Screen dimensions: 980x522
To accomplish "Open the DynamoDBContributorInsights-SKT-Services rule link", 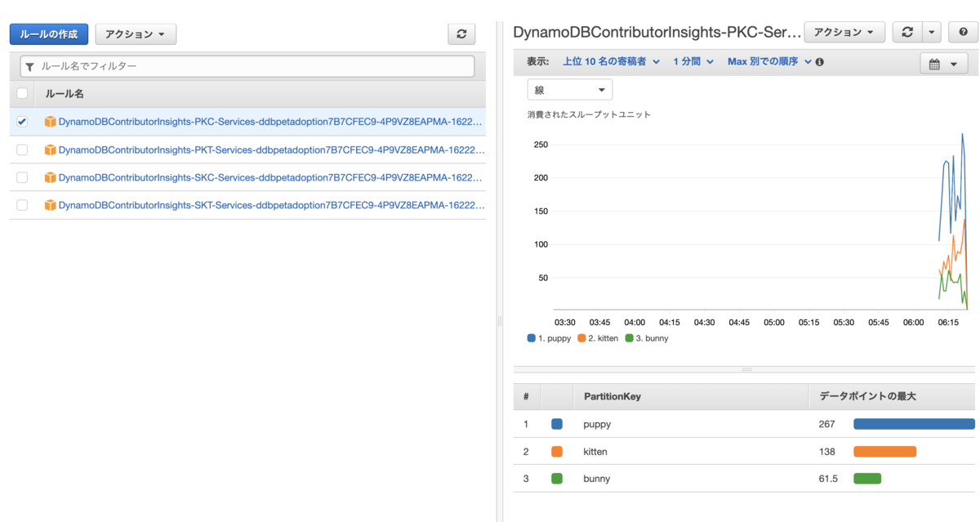I will pos(271,205).
